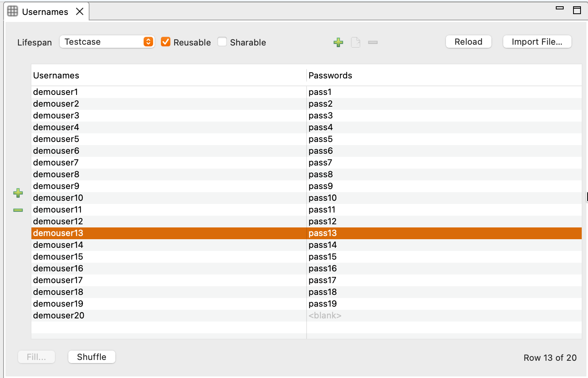Select the demouser10 cell
The height and width of the screenshot is (378, 588).
tap(169, 198)
